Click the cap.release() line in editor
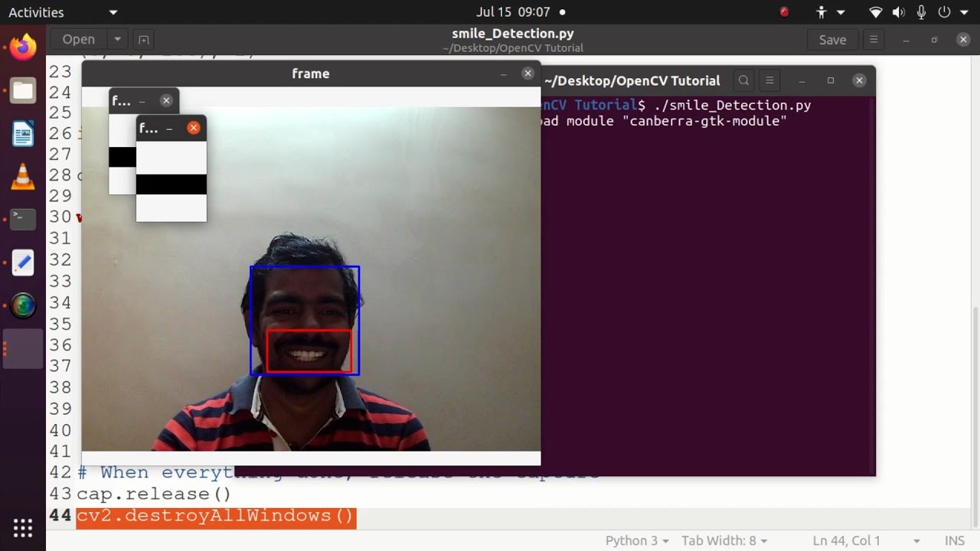This screenshot has height=551, width=980. coord(154,494)
